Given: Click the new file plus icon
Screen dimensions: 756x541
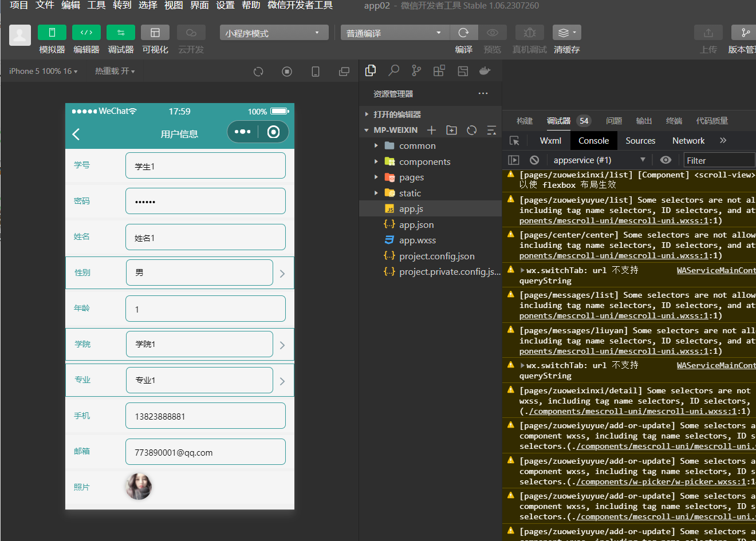Looking at the screenshot, I should (x=432, y=131).
